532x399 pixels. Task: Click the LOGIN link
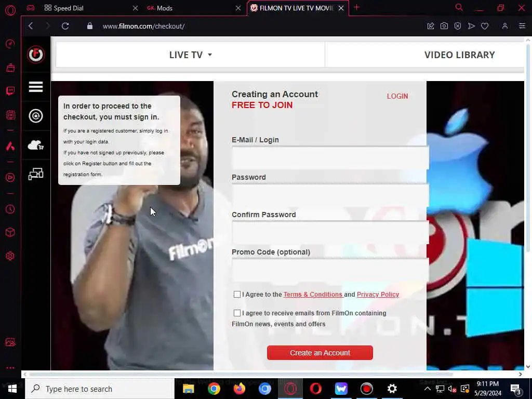(397, 96)
